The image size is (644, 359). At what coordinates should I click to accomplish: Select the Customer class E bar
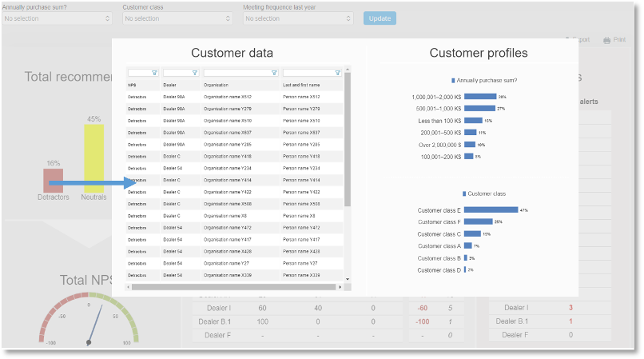click(x=491, y=210)
